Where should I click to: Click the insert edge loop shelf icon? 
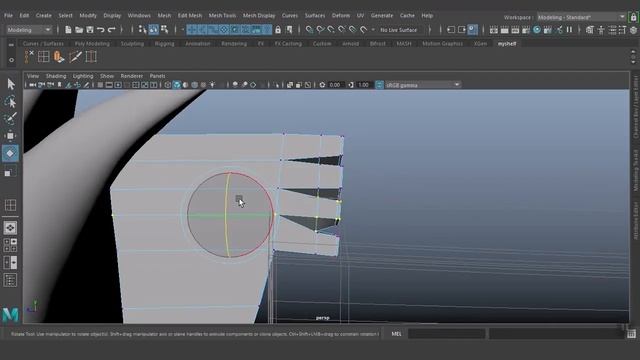91,57
